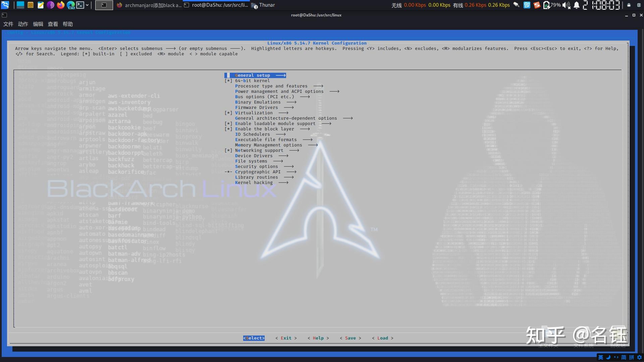Open the terminal launcher dropdown arrow in taskbar
The width and height of the screenshot is (644, 362).
[87, 5]
